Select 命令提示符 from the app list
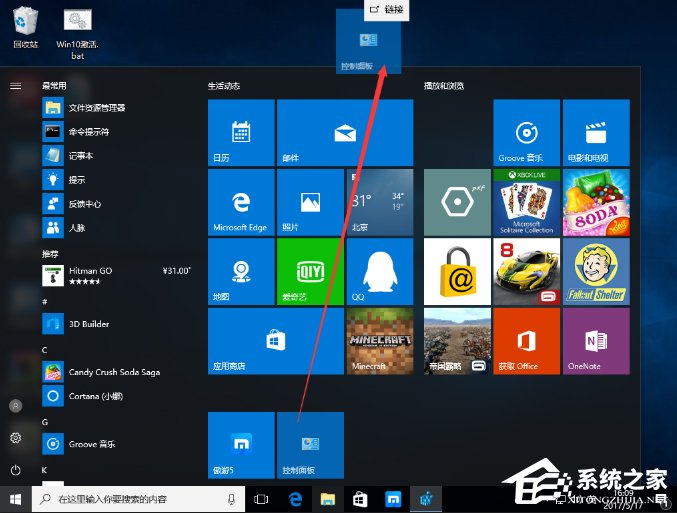677x513 pixels. click(88, 131)
